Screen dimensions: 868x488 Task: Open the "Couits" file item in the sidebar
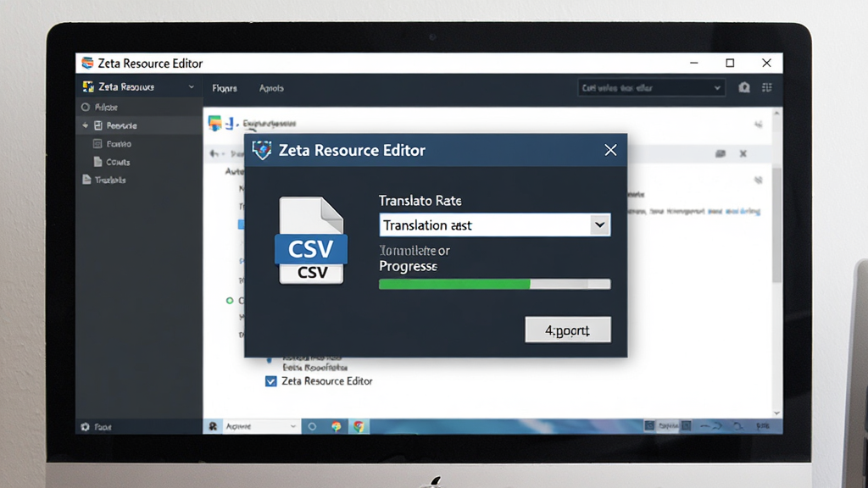(x=118, y=162)
